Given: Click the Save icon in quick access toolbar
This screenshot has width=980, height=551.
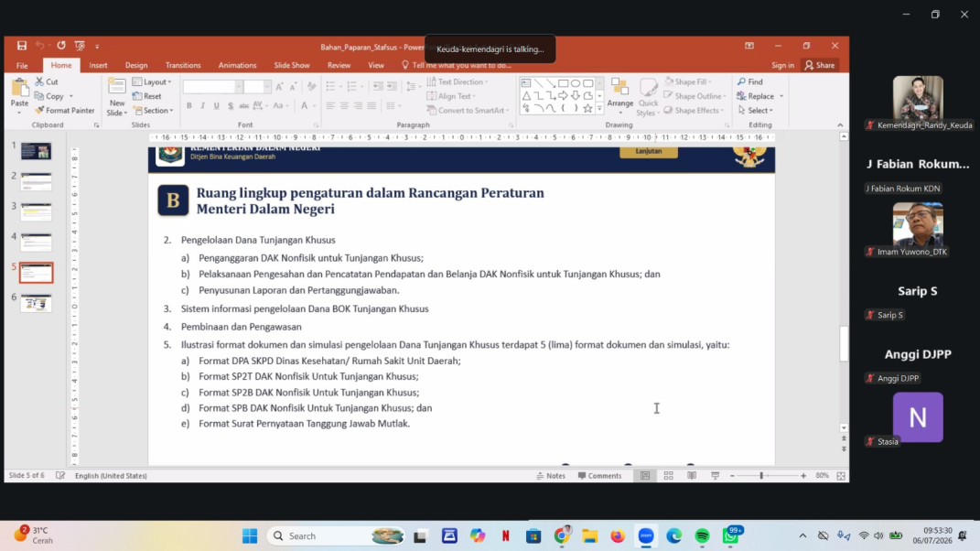Looking at the screenshot, I should [x=22, y=46].
